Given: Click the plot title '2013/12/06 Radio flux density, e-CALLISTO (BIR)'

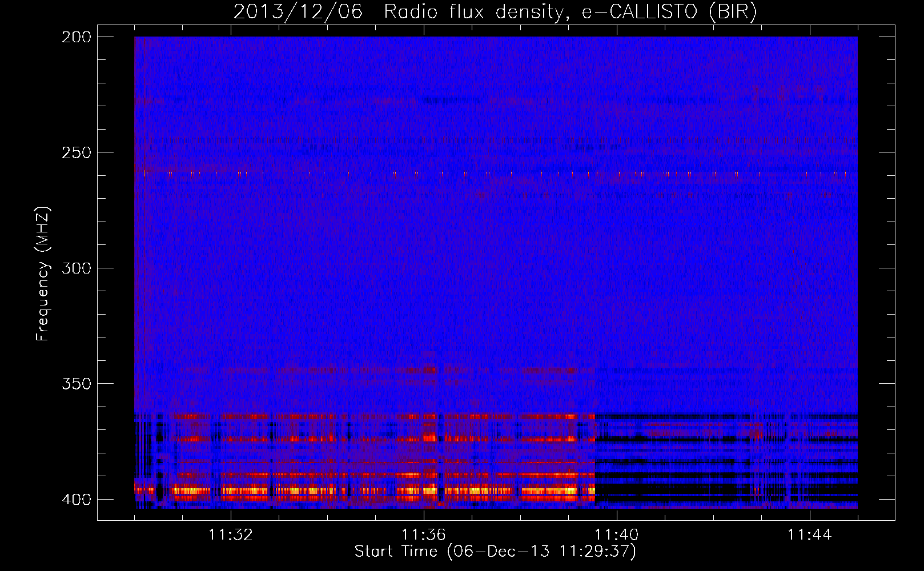Looking at the screenshot, I should pyautogui.click(x=495, y=12).
